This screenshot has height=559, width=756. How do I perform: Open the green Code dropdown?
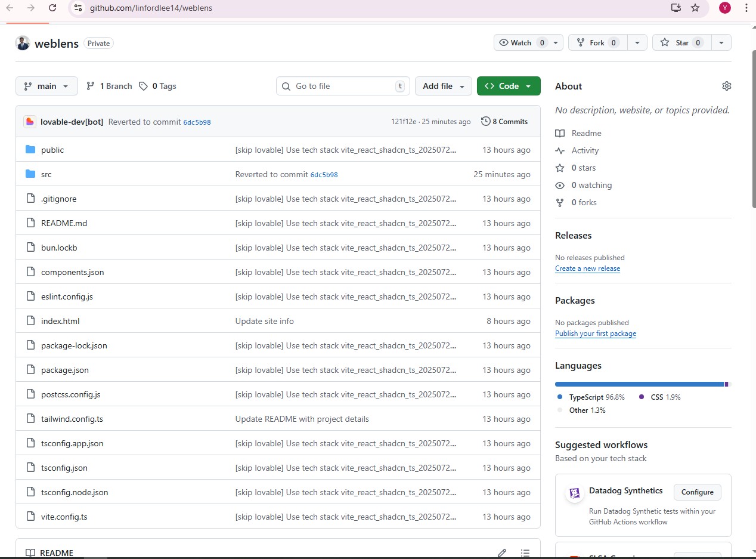point(509,86)
